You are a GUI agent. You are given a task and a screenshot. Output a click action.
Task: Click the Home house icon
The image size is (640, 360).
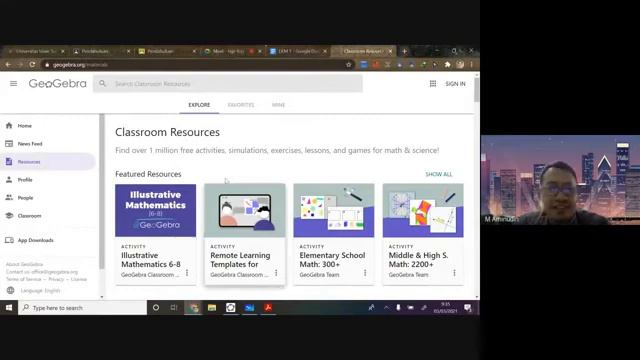(9, 126)
